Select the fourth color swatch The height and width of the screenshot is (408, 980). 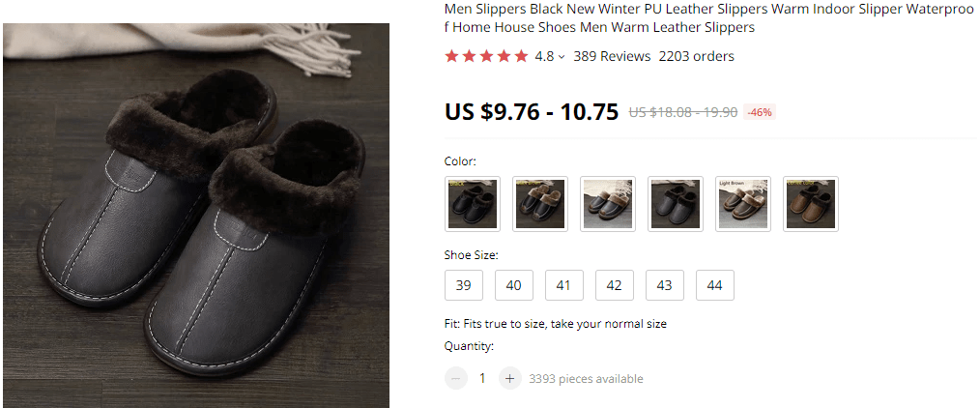(x=676, y=204)
